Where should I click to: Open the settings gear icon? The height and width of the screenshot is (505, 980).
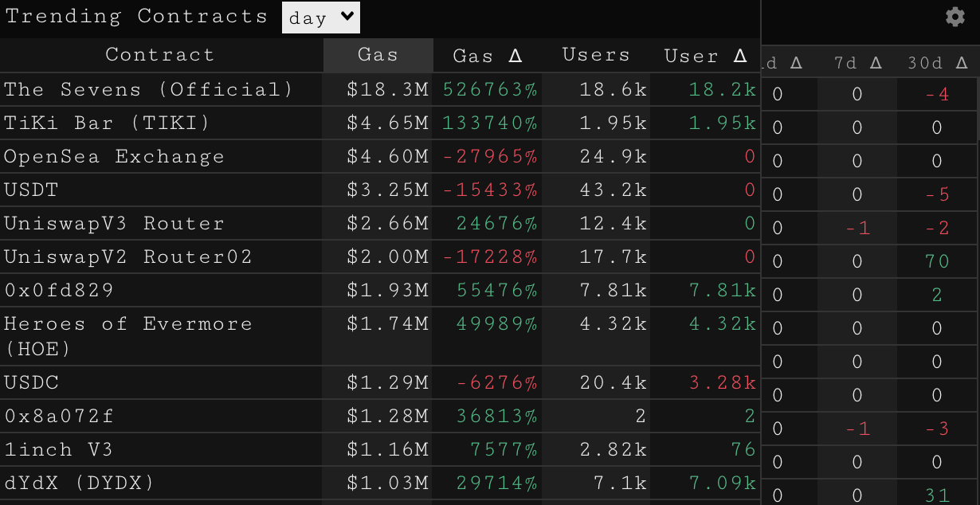point(955,17)
